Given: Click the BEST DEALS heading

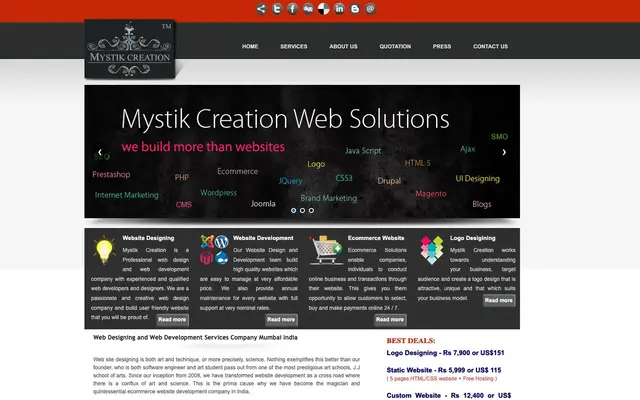Looking at the screenshot, I should (x=411, y=341).
